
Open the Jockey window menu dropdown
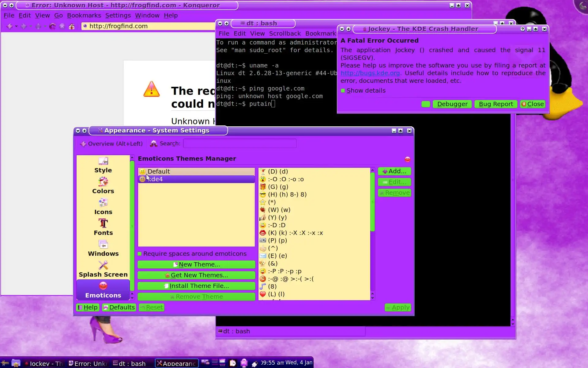click(x=342, y=29)
